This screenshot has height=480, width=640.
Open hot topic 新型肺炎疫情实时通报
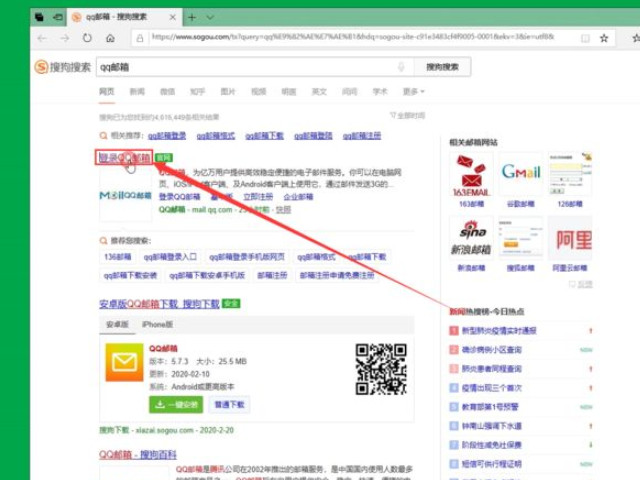click(x=499, y=331)
